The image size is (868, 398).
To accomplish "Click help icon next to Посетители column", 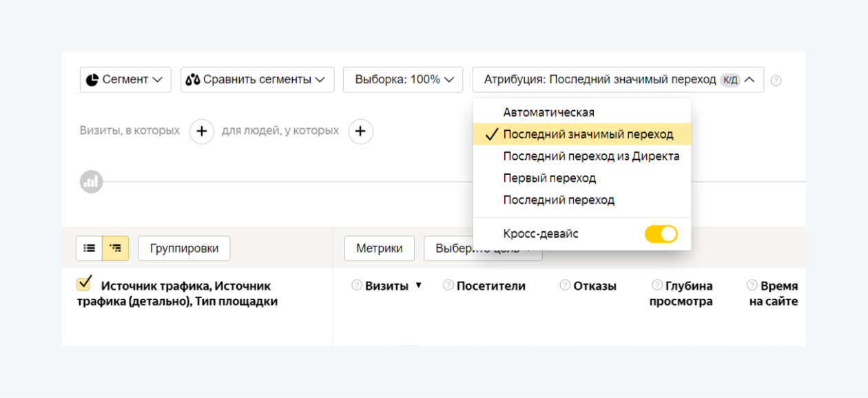I will (448, 285).
